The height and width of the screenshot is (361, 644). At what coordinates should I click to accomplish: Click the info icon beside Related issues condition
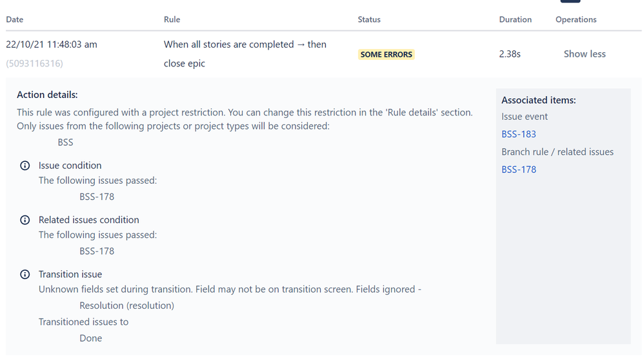click(x=25, y=220)
